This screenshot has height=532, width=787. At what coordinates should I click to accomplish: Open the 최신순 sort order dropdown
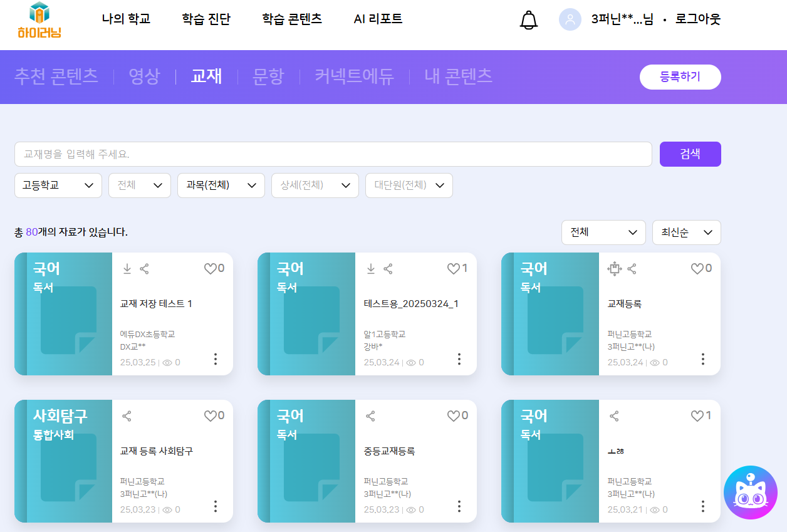(x=686, y=232)
